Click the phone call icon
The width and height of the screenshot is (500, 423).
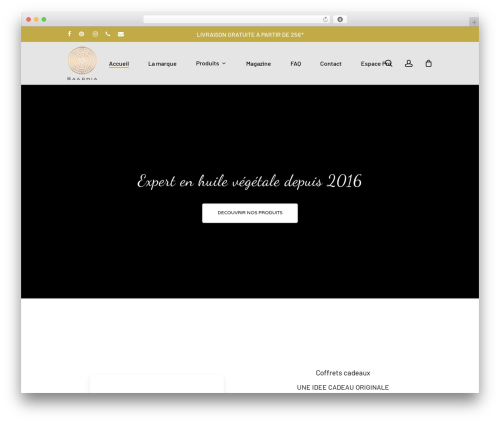pyautogui.click(x=108, y=34)
